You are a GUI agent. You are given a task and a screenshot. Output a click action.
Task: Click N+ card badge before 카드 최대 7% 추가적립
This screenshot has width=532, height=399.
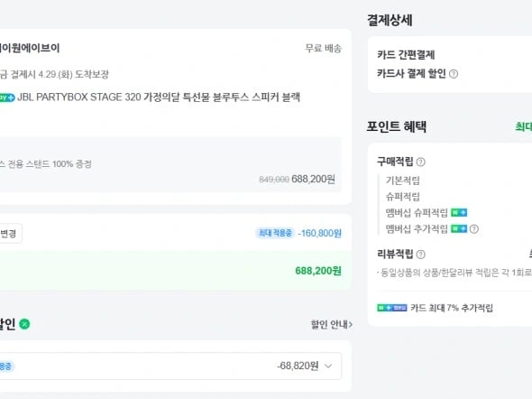point(392,308)
